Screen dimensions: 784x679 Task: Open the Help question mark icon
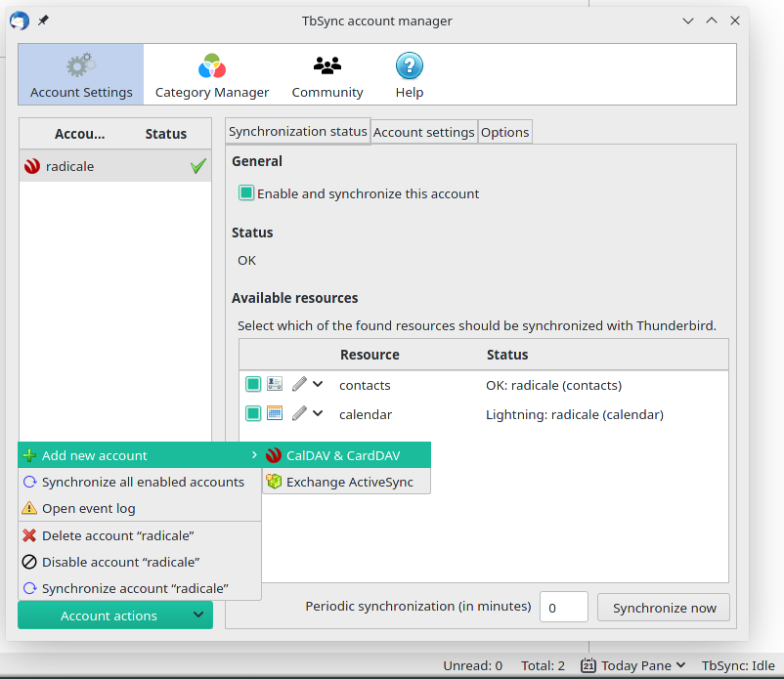tap(410, 65)
